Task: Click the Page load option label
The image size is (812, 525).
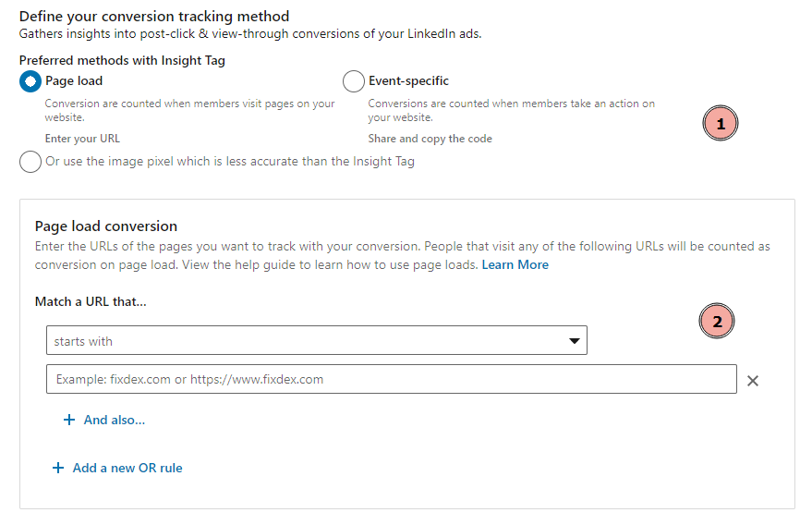Action: (74, 80)
